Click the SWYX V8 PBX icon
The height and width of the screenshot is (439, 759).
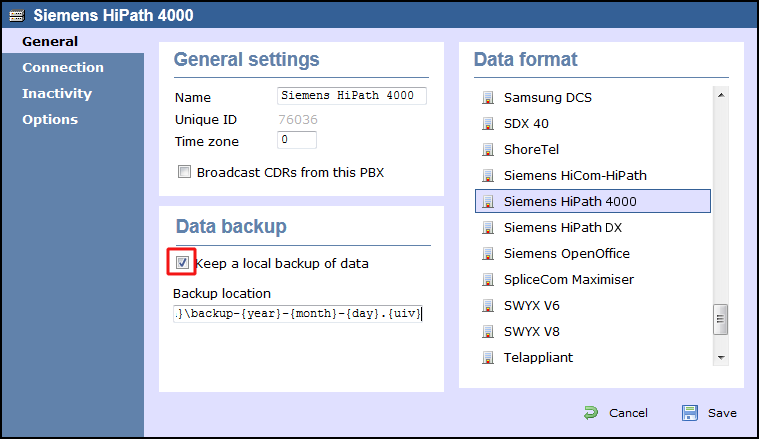click(x=488, y=332)
